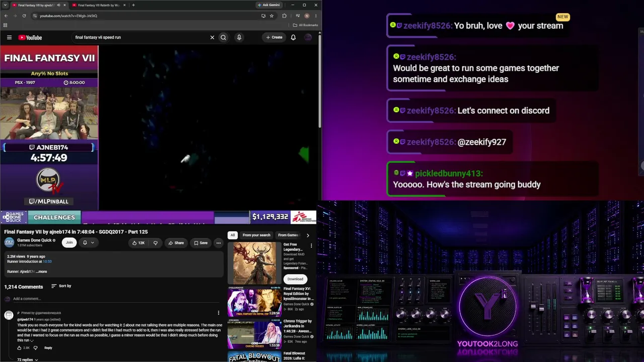The image size is (644, 362).
Task: Like the pinned comment by Ajneb174
Action: pos(20,348)
